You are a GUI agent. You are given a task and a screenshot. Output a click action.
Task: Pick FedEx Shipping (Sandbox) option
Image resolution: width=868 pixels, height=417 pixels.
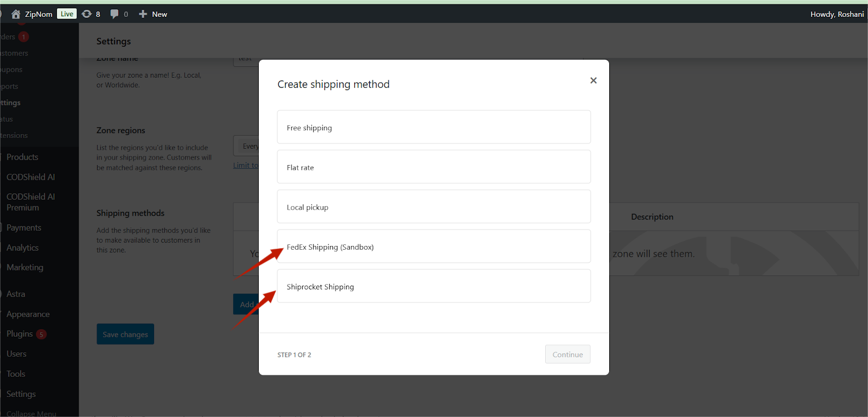pyautogui.click(x=433, y=247)
